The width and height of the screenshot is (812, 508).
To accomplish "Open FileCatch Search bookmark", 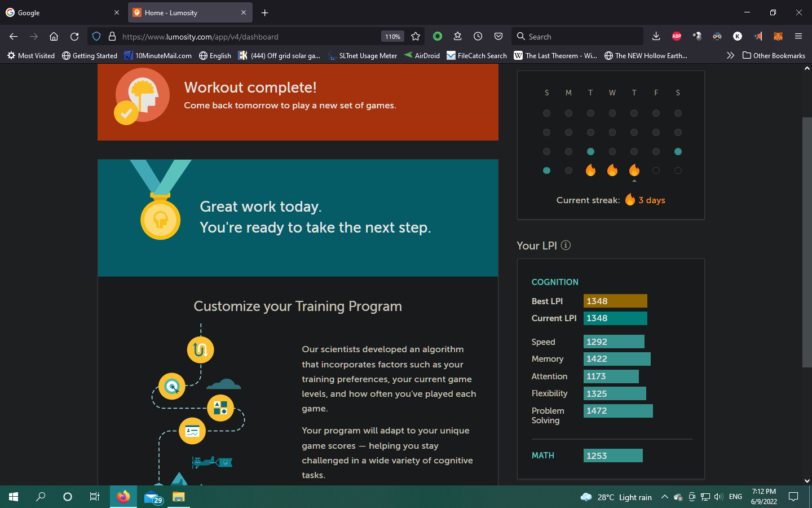I will click(476, 55).
